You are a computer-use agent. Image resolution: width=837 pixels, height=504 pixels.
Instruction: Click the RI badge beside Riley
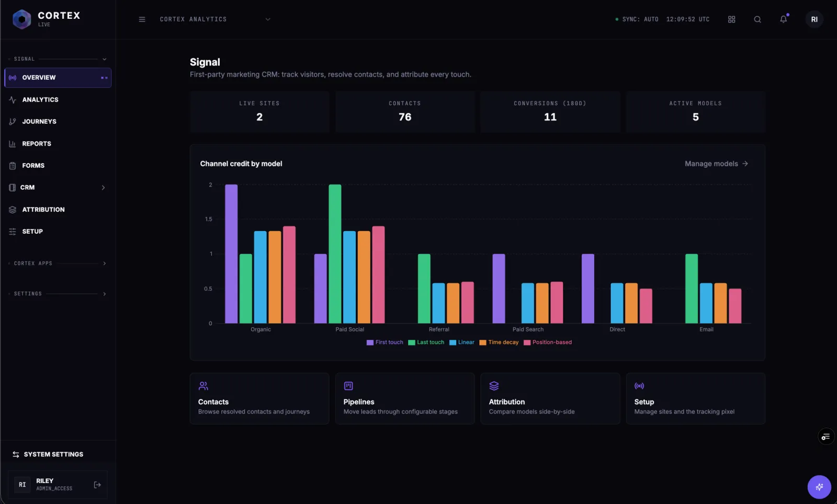tap(22, 485)
